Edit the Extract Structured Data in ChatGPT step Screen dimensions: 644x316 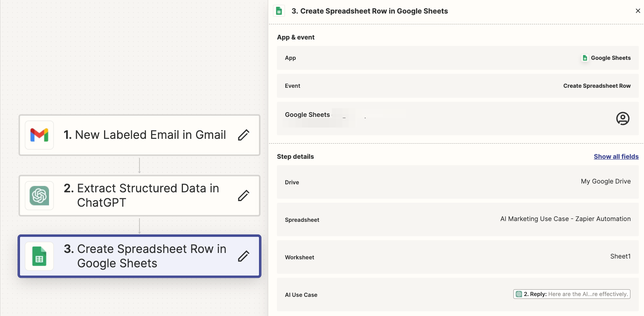coord(243,196)
